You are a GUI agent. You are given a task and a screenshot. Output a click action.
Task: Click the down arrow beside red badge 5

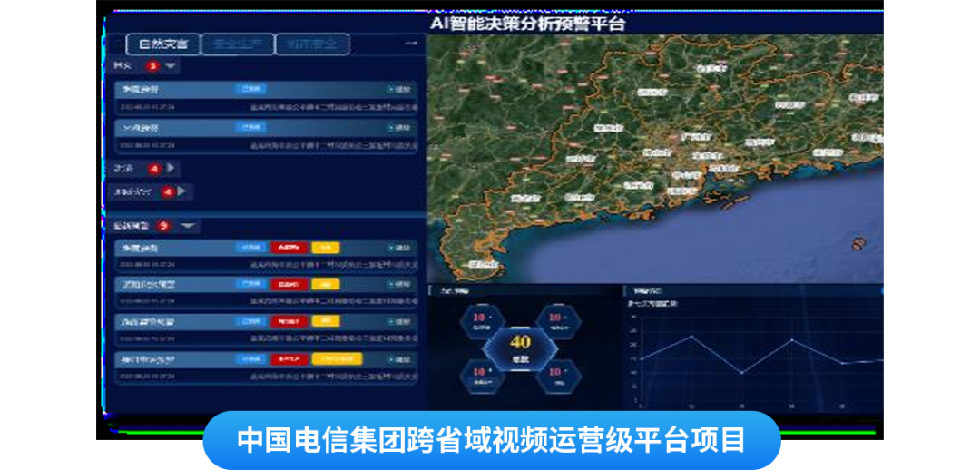point(171,65)
